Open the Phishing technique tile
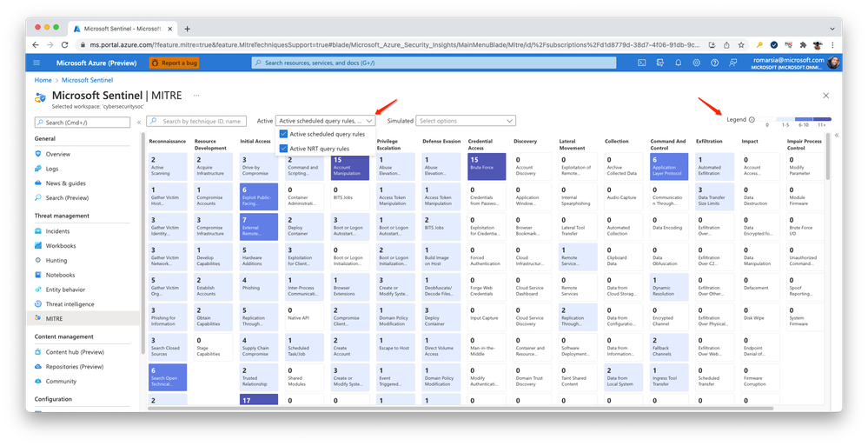Viewport: 868px width, 446px height. (259, 287)
